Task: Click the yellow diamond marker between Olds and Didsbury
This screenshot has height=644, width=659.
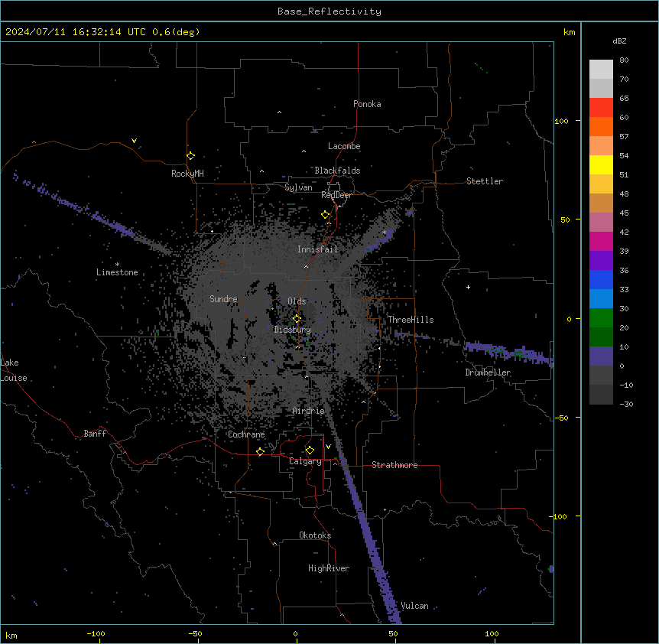Action: click(297, 319)
